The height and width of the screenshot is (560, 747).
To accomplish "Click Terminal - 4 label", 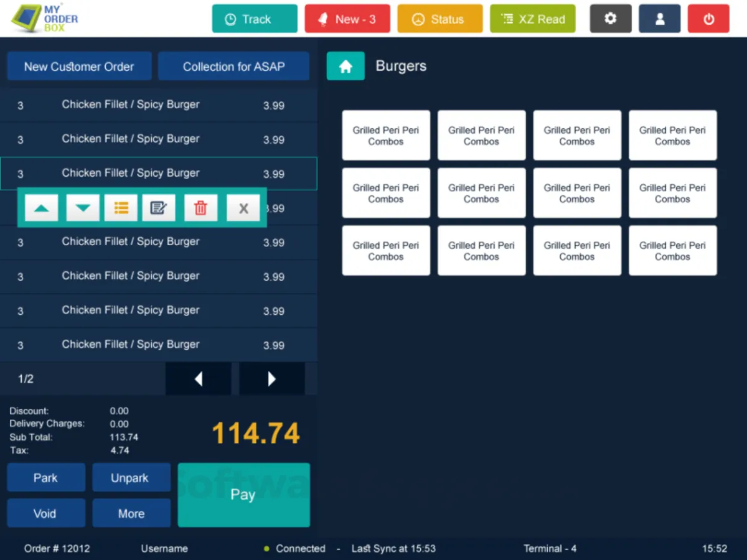I will 550,548.
